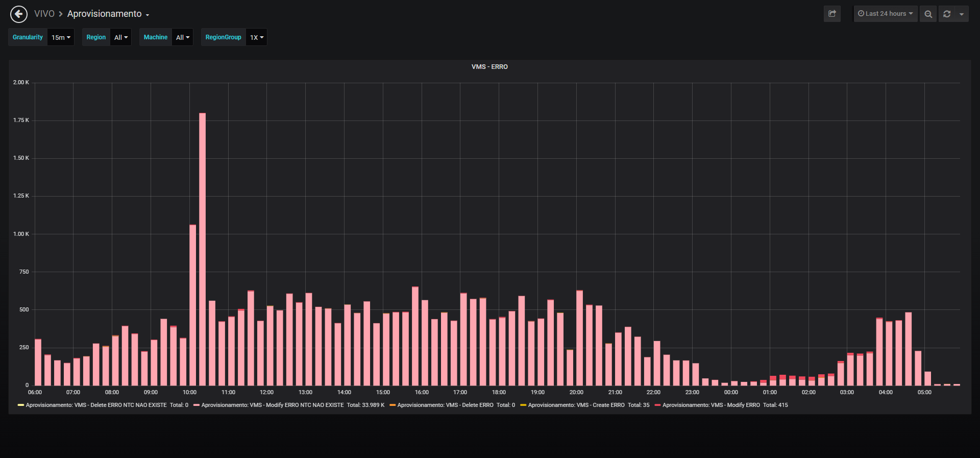The width and height of the screenshot is (980, 458).
Task: Open the RegionGroup 1X dropdown
Action: click(257, 37)
